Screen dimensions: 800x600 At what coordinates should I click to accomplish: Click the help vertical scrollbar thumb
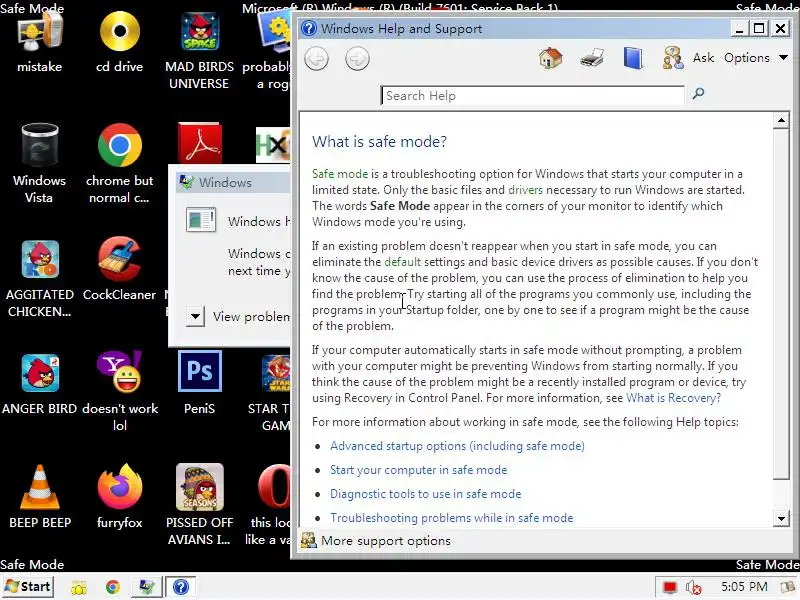[x=781, y=304]
